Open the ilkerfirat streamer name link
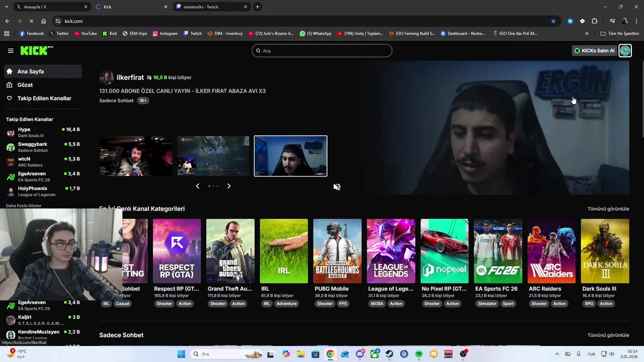Viewport: 644px width, 362px height. pos(130,77)
